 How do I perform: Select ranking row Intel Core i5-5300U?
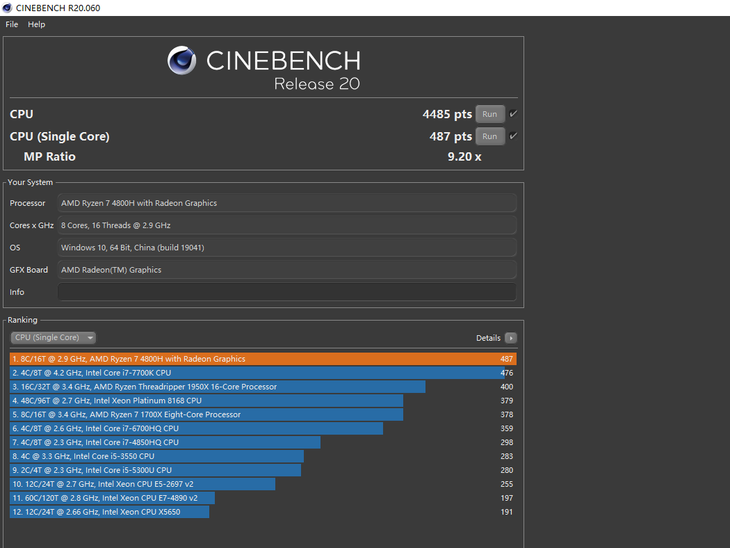pos(263,470)
